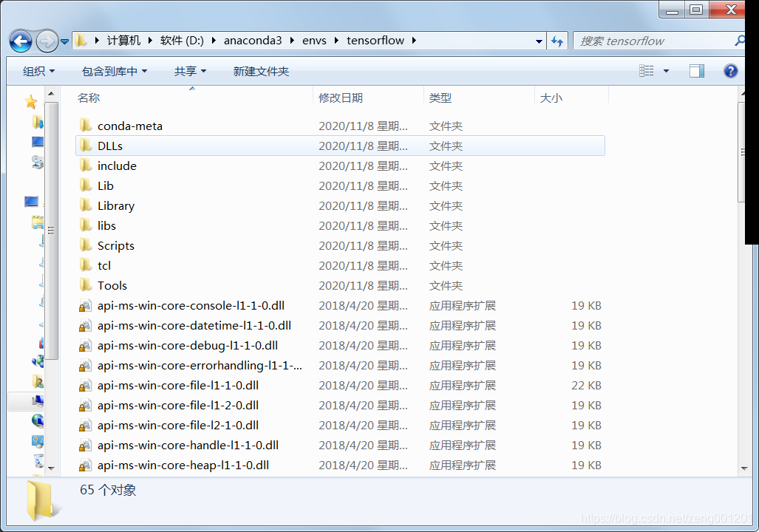The width and height of the screenshot is (759, 532).
Task: Select icon of api-ms-win-core-errorhandling dll
Action: (x=85, y=365)
